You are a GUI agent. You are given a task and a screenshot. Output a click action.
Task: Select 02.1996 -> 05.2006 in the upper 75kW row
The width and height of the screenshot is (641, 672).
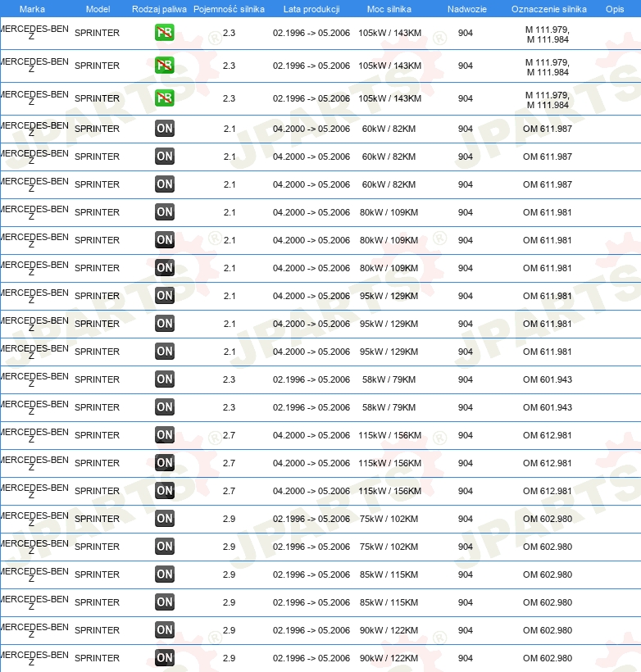(311, 519)
